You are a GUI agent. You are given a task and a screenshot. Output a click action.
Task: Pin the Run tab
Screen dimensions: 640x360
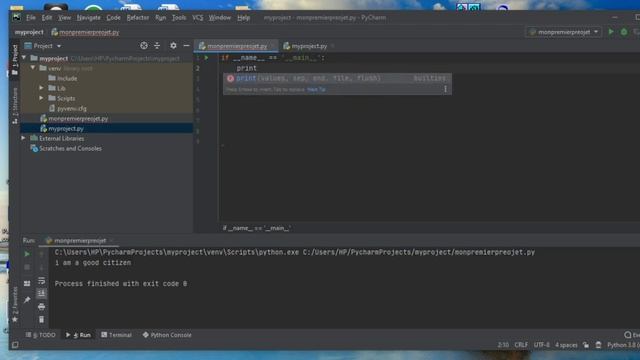coord(27,300)
